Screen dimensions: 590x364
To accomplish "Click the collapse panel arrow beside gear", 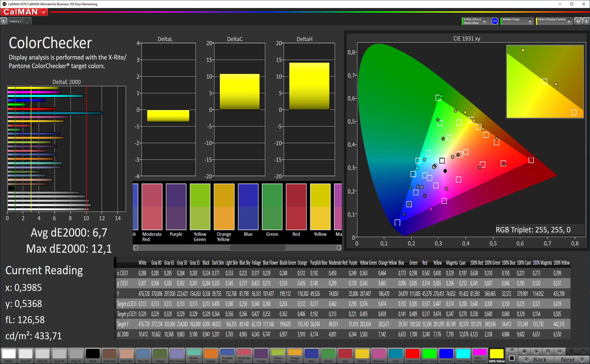I will (x=586, y=21).
